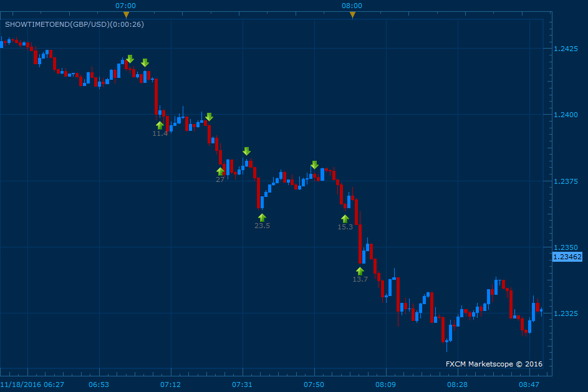Click the 08:00 label on top axis
Screen dimensions: 588x392
352,6
